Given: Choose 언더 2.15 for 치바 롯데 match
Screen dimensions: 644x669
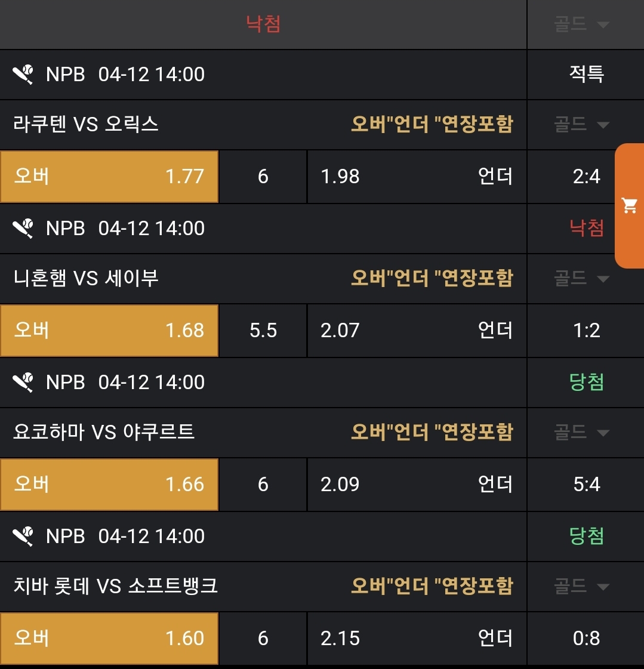Looking at the screenshot, I should pos(417,639).
